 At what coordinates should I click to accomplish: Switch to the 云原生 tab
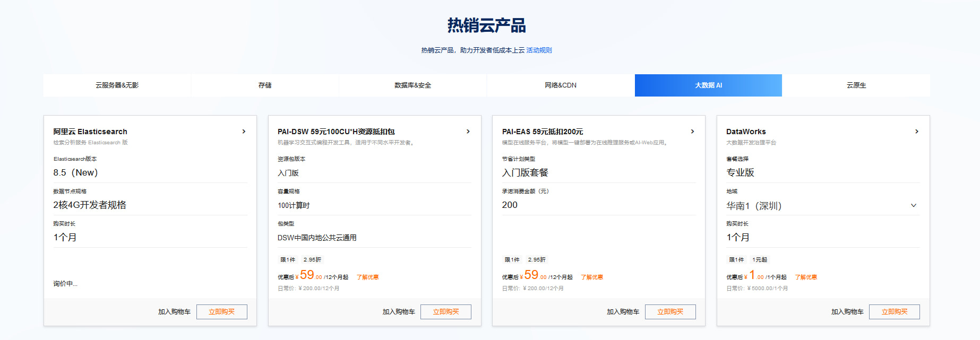pyautogui.click(x=856, y=85)
